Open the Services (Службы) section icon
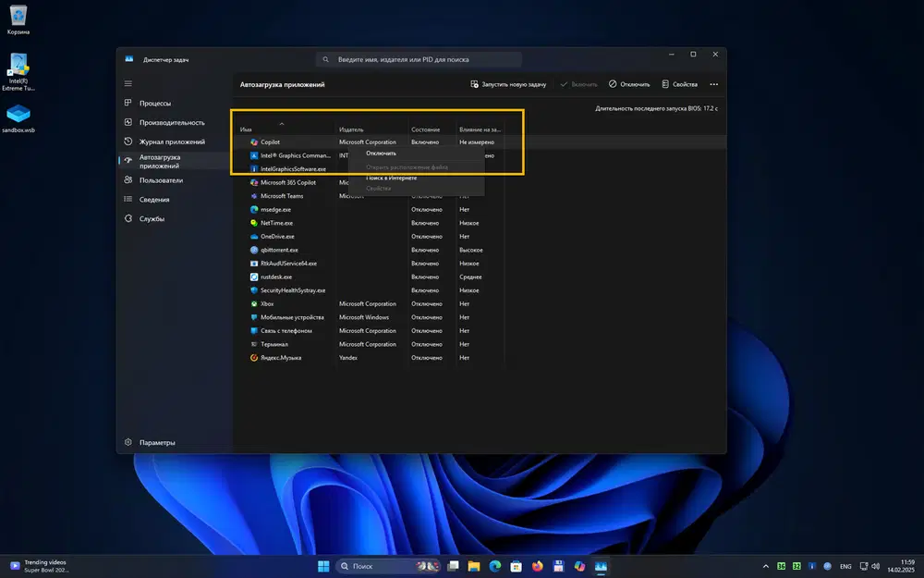 coord(128,218)
